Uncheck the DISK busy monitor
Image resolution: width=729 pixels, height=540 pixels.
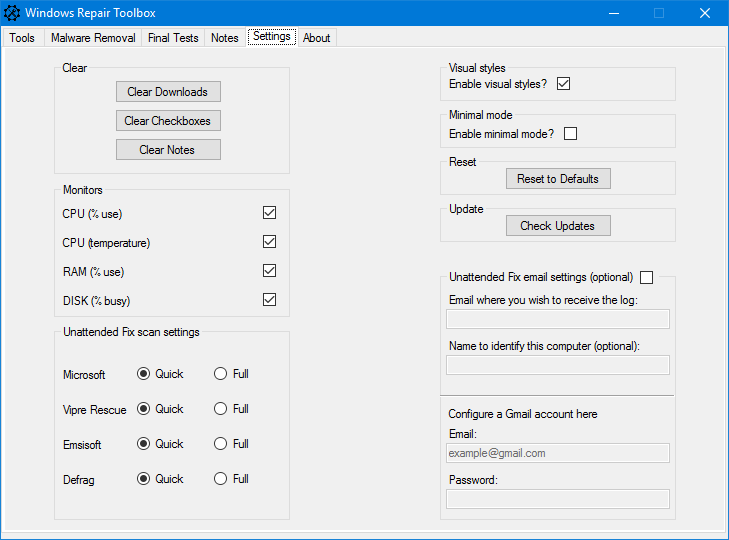269,300
